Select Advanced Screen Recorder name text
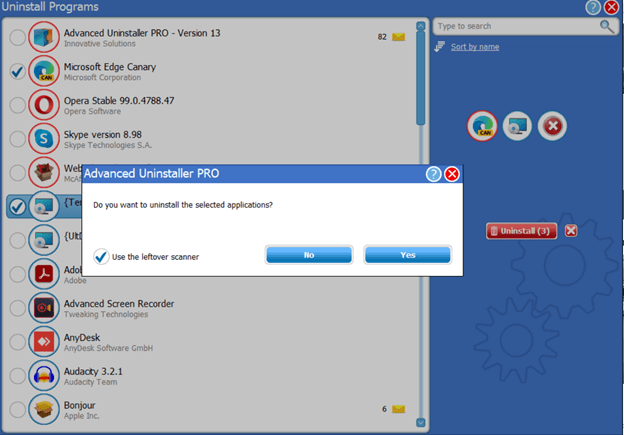Viewport: 624px width, 435px height. [x=119, y=304]
